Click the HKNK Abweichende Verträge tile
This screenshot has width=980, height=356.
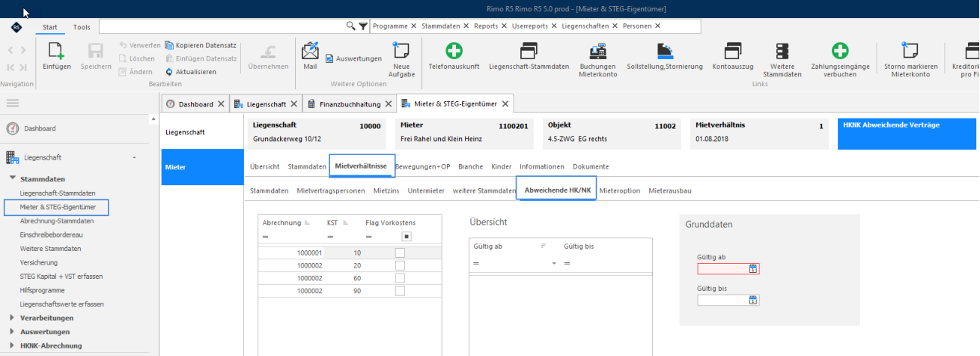point(907,134)
